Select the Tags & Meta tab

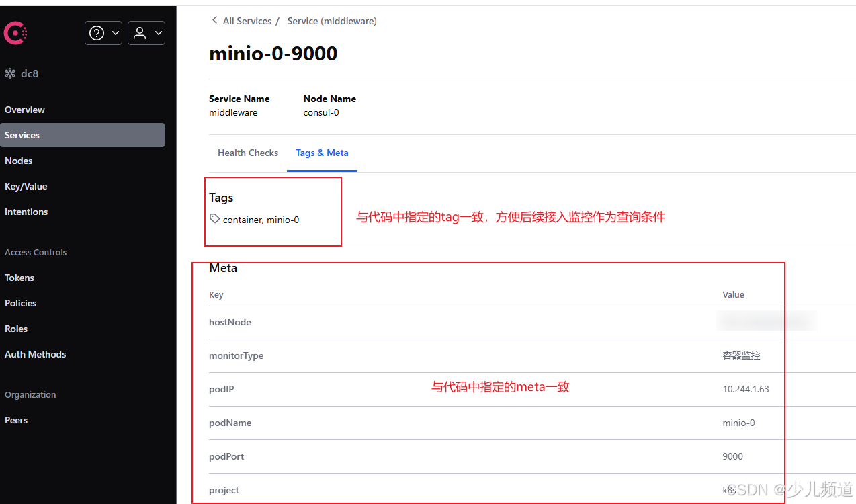[322, 153]
